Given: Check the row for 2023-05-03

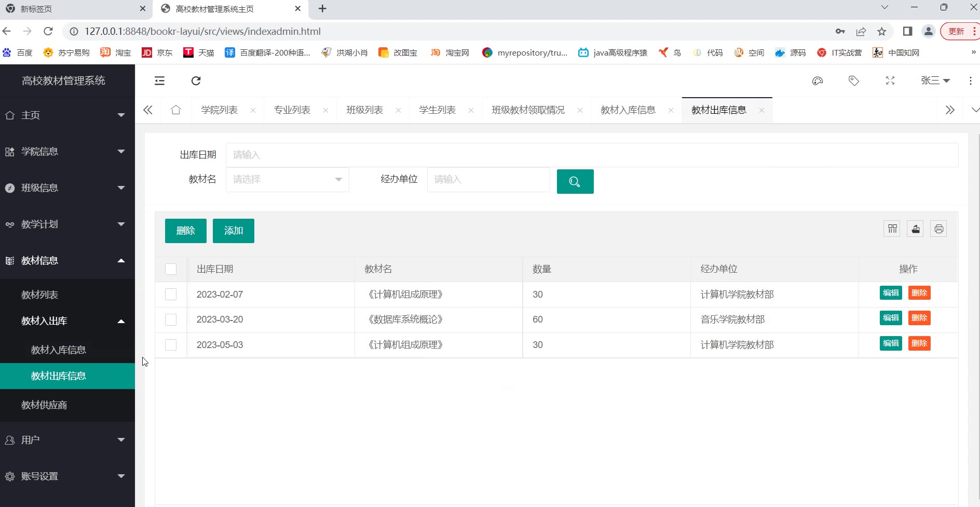Looking at the screenshot, I should (171, 345).
